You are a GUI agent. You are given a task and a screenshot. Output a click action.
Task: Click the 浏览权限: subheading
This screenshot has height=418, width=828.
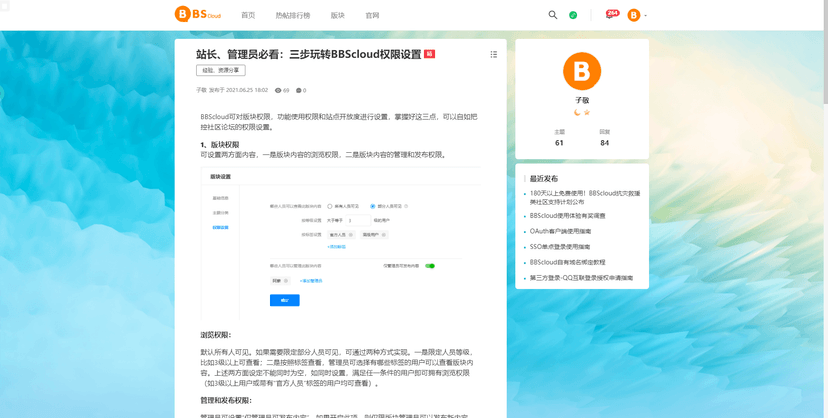point(215,335)
